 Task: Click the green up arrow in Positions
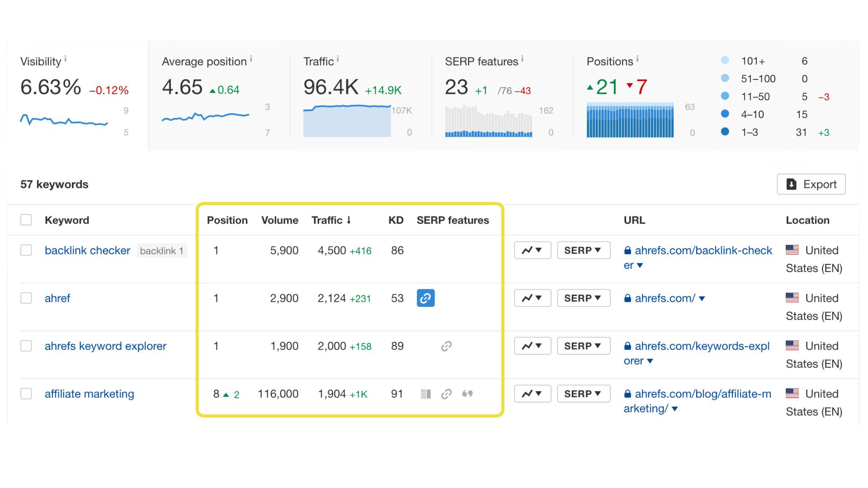590,87
